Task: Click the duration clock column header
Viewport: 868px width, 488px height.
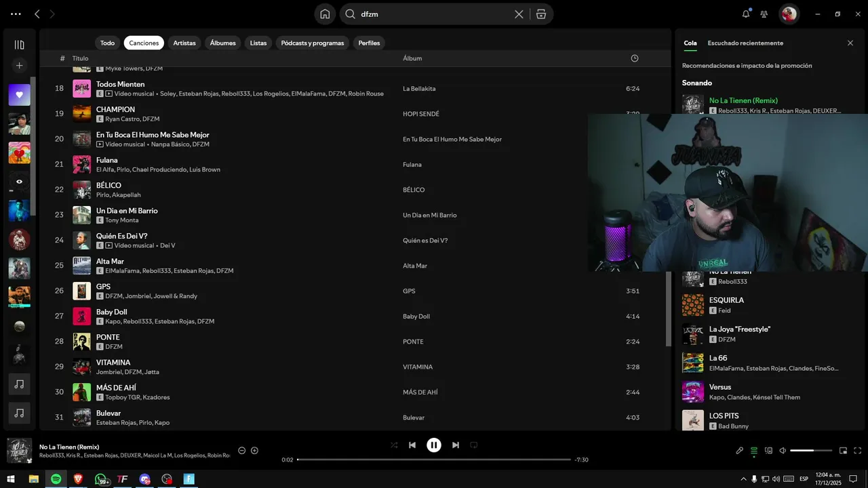Action: click(635, 58)
